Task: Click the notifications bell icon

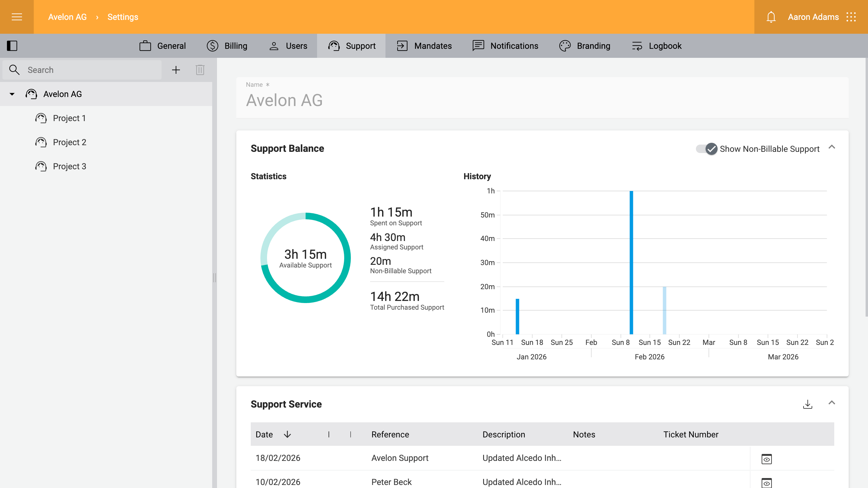Action: [x=771, y=17]
